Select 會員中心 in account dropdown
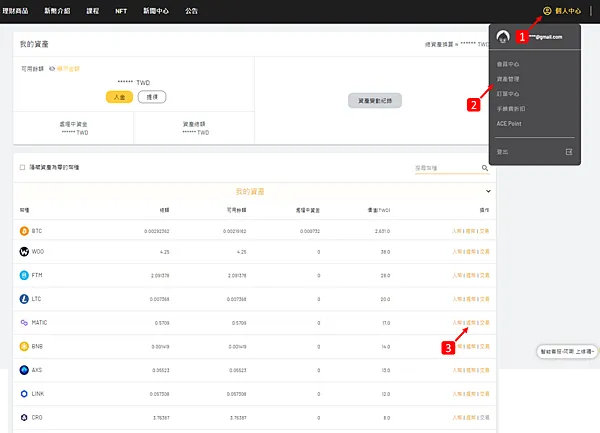The image size is (600, 433). click(508, 64)
